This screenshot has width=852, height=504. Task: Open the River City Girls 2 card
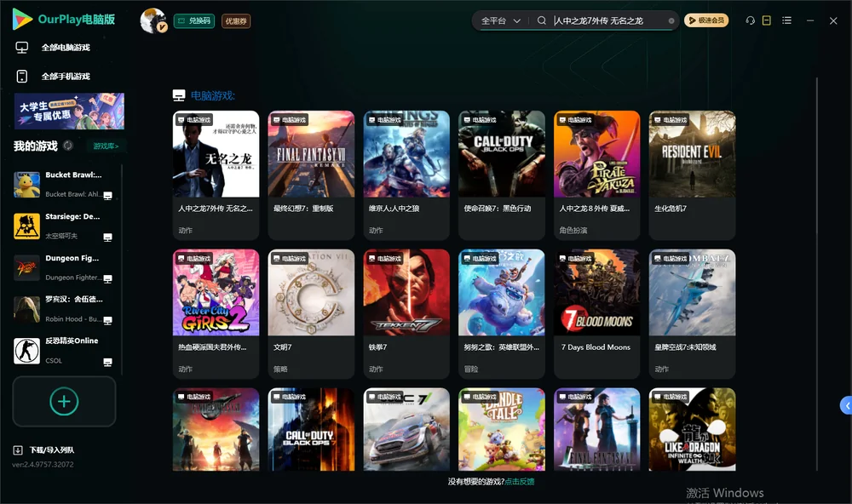tap(216, 313)
